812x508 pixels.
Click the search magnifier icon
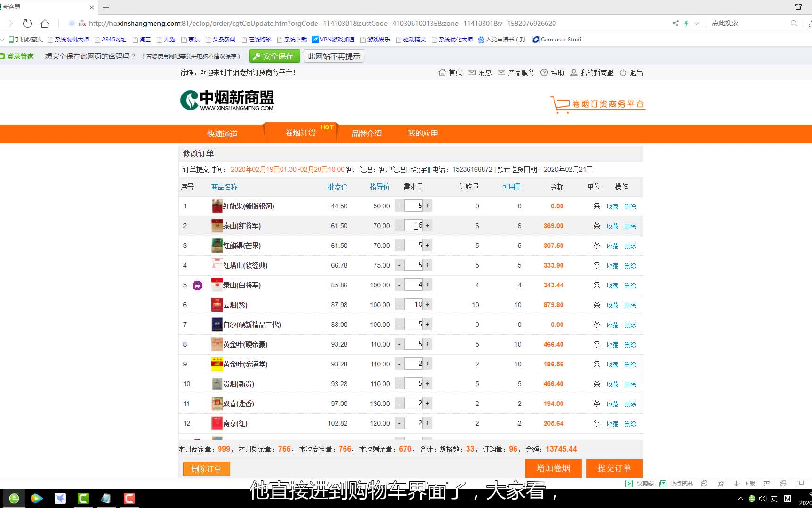click(x=794, y=23)
